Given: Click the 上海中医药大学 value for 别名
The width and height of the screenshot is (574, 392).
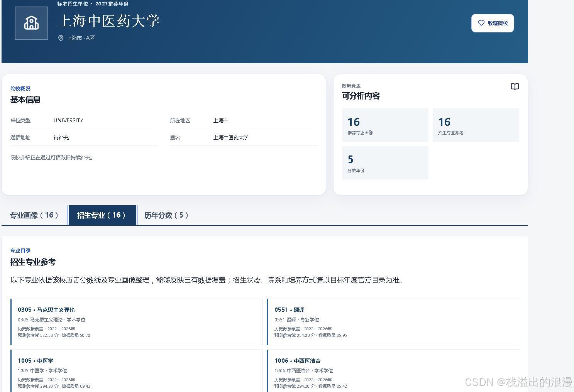Looking at the screenshot, I should click(231, 137).
